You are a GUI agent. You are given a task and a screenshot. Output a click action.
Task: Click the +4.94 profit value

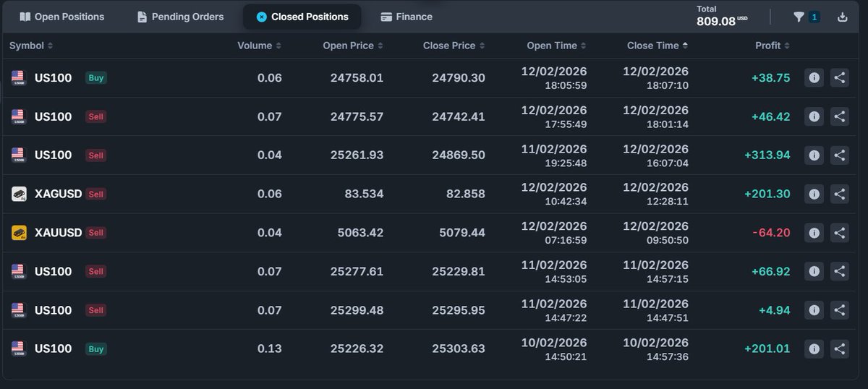tap(774, 310)
